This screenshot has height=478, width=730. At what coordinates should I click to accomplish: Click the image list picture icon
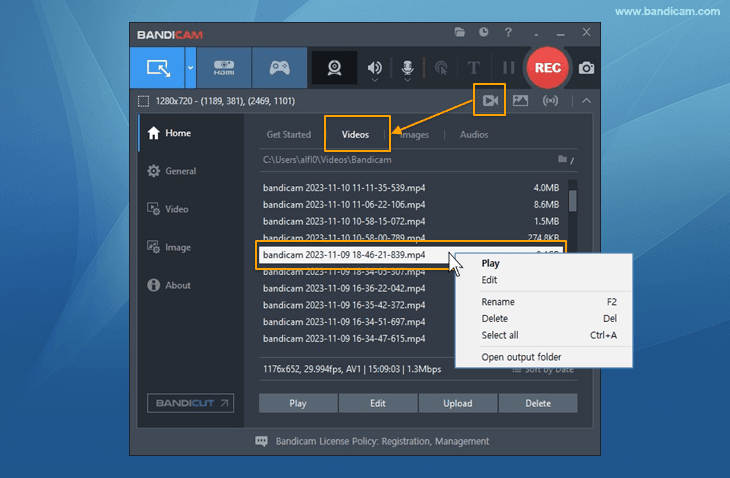[x=520, y=100]
